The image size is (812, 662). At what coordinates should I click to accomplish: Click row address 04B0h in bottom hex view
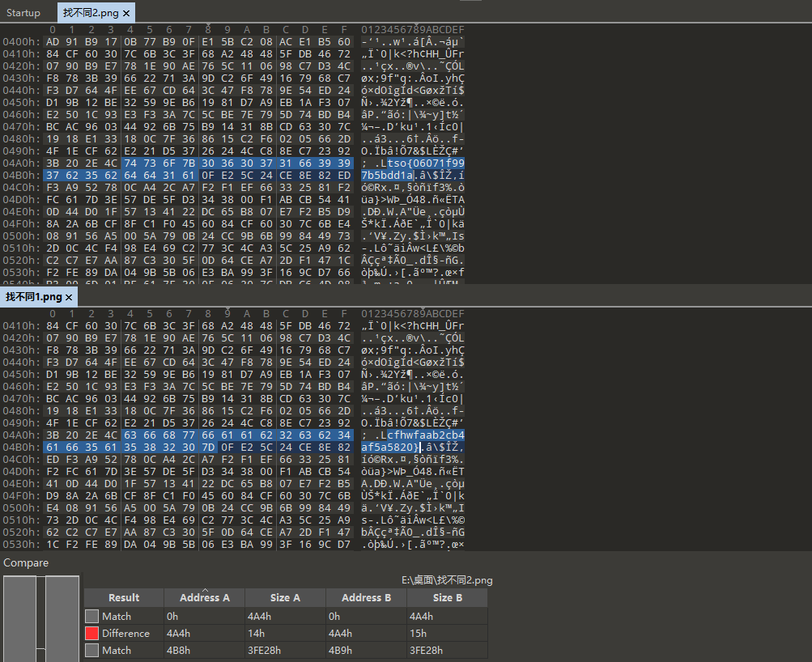coord(18,447)
